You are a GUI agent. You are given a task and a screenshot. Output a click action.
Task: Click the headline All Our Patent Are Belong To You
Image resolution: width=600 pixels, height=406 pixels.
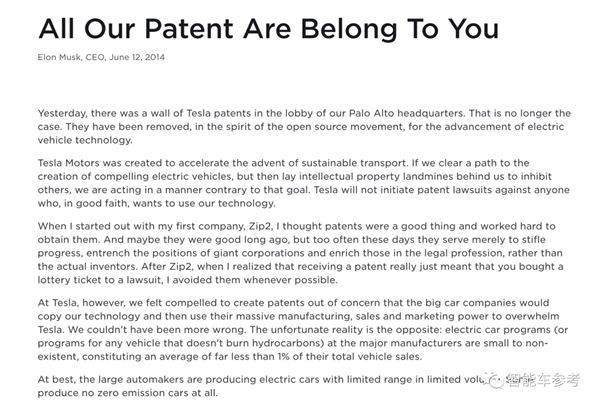point(269,29)
